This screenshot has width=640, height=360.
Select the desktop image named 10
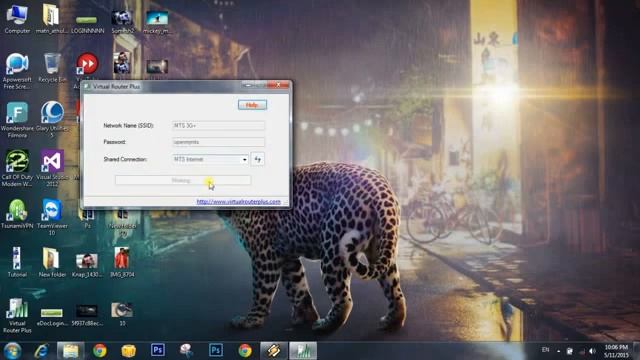point(122,314)
